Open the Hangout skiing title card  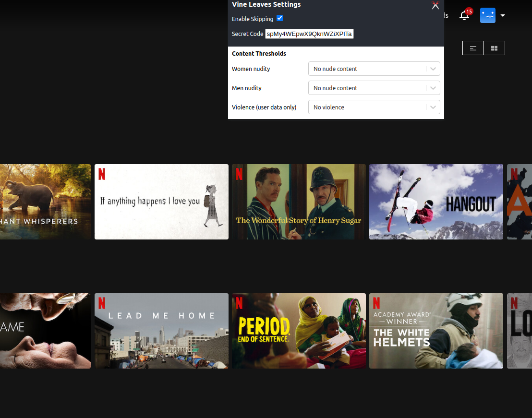[x=436, y=202]
